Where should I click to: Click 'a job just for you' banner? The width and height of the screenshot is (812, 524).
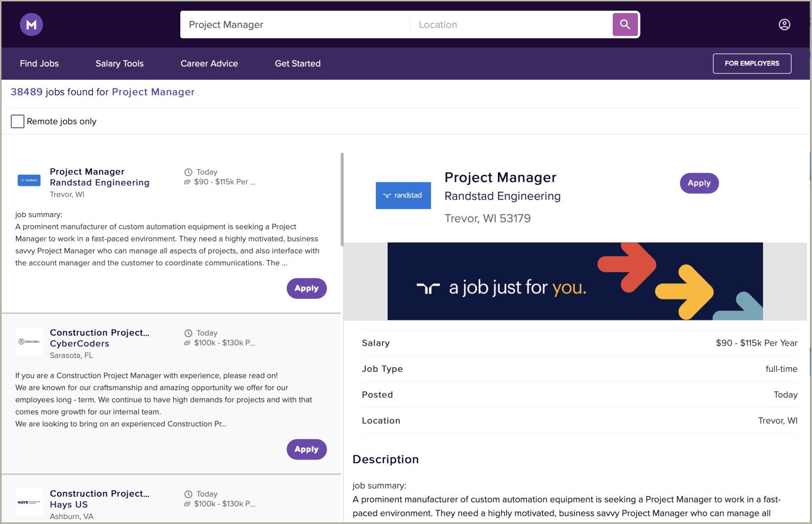(x=575, y=281)
